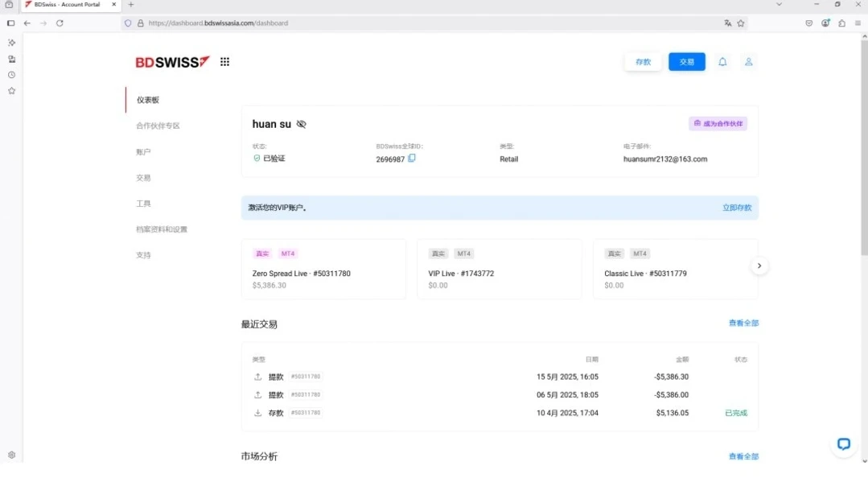Open the notifications bell icon
The height and width of the screenshot is (478, 868).
[722, 62]
